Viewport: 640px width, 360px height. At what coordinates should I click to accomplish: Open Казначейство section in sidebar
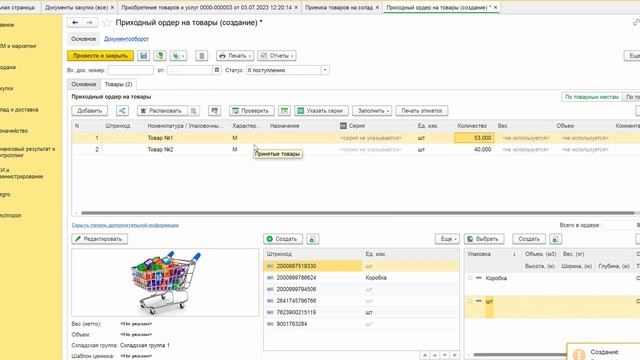click(14, 131)
